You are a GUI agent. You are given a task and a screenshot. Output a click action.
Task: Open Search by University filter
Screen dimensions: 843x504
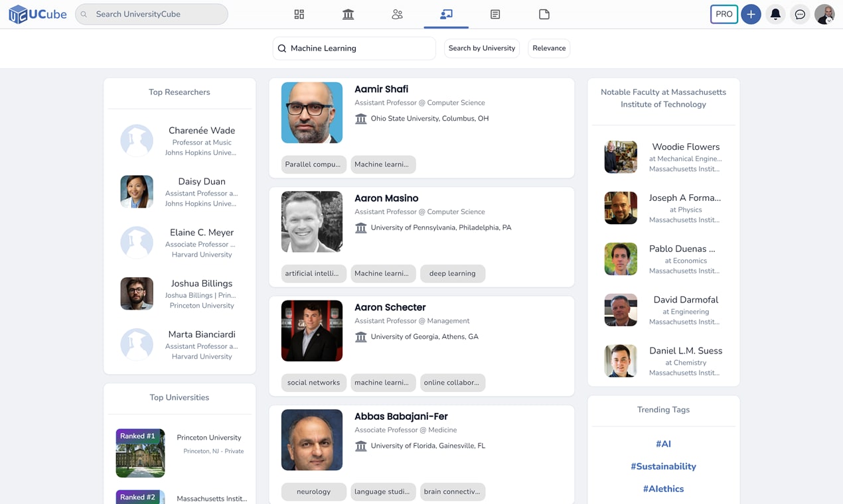[482, 48]
